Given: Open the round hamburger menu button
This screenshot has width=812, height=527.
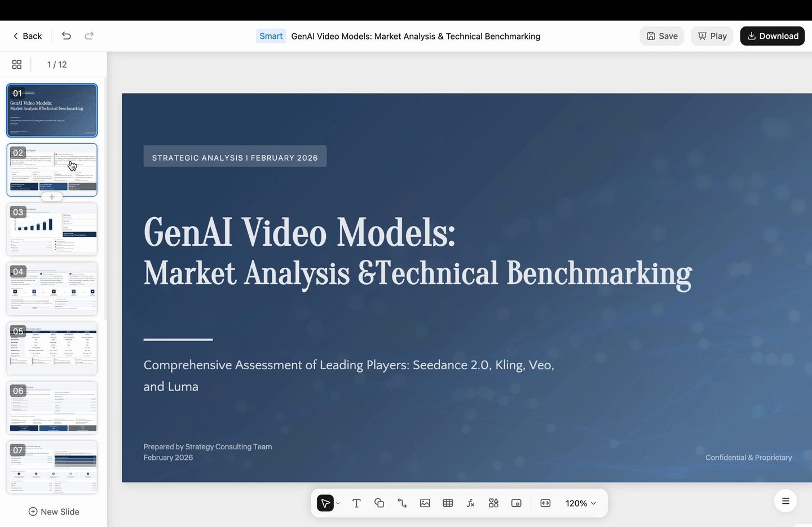Looking at the screenshot, I should coord(785,501).
